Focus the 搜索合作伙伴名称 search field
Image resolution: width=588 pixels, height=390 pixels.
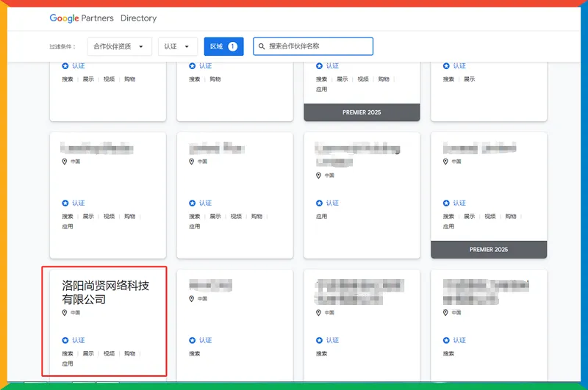(313, 46)
